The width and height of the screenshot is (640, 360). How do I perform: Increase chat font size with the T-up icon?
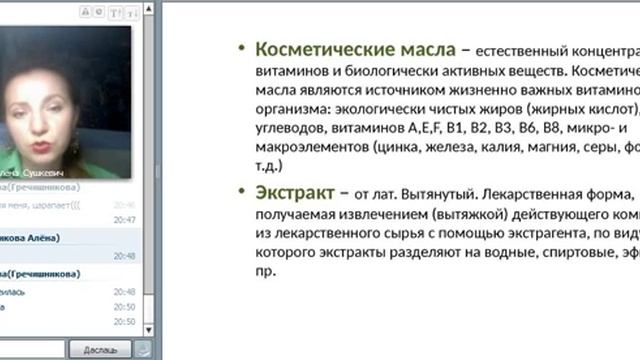[115, 13]
